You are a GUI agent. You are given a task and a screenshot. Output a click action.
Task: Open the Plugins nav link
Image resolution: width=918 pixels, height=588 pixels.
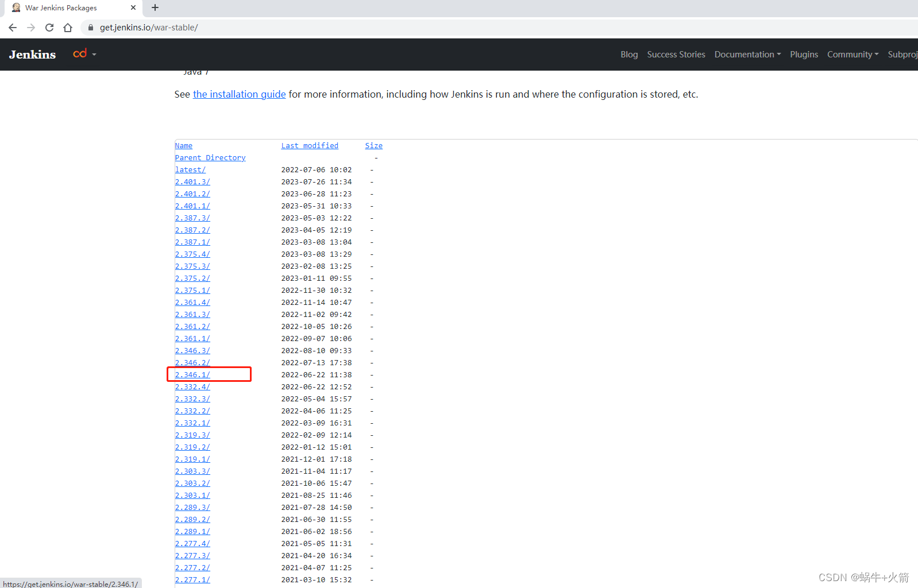[804, 55]
